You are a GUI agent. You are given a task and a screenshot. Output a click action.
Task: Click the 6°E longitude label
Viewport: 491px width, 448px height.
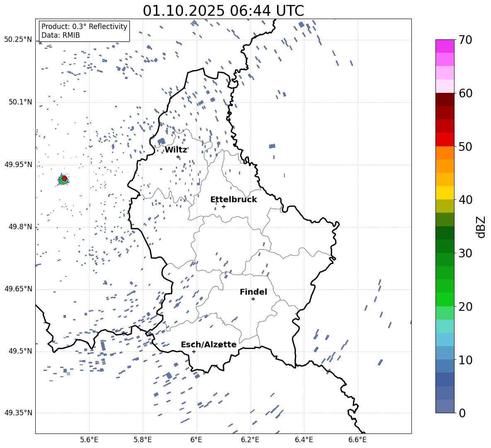coord(196,440)
